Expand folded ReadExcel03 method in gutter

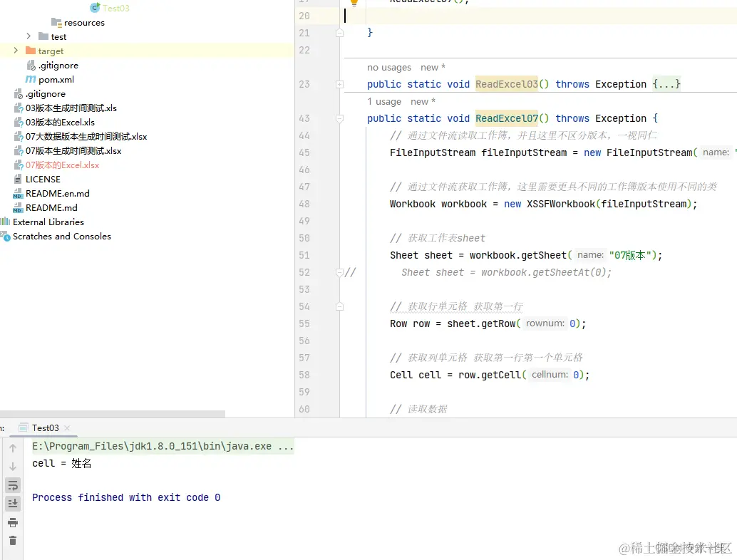coord(340,85)
